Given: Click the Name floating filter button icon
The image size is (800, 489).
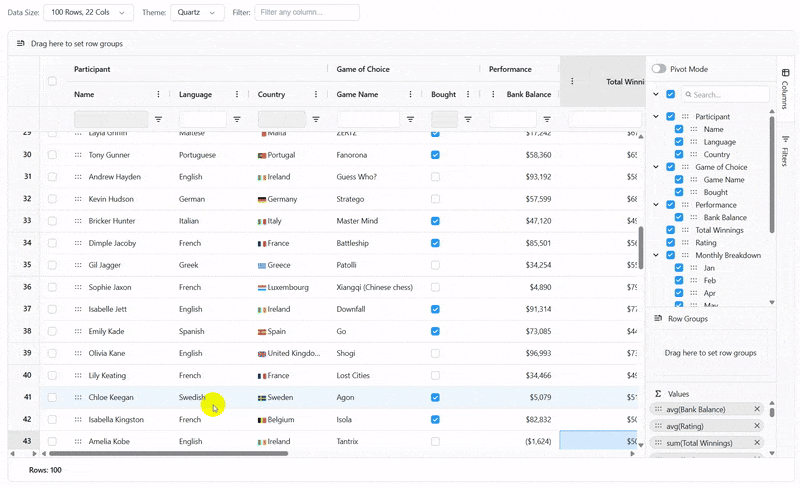Looking at the screenshot, I should (x=159, y=119).
